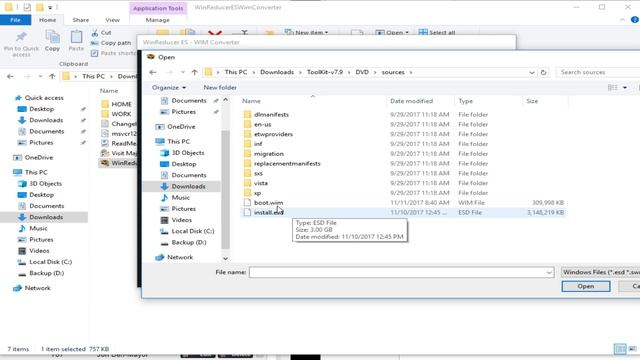Image resolution: width=640 pixels, height=360 pixels.
Task: Click New folder button
Action: point(220,87)
